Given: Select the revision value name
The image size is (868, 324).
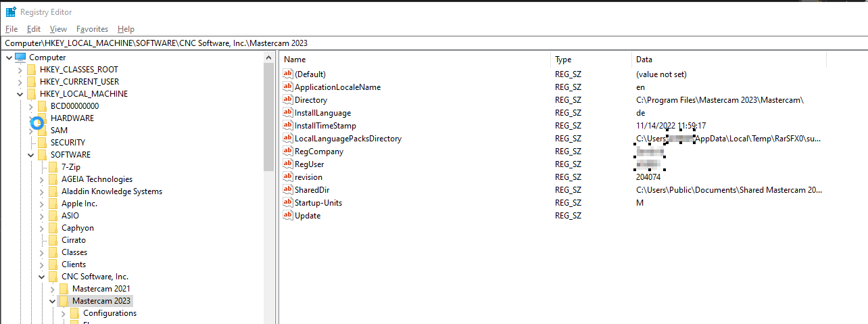Looking at the screenshot, I should [x=308, y=177].
